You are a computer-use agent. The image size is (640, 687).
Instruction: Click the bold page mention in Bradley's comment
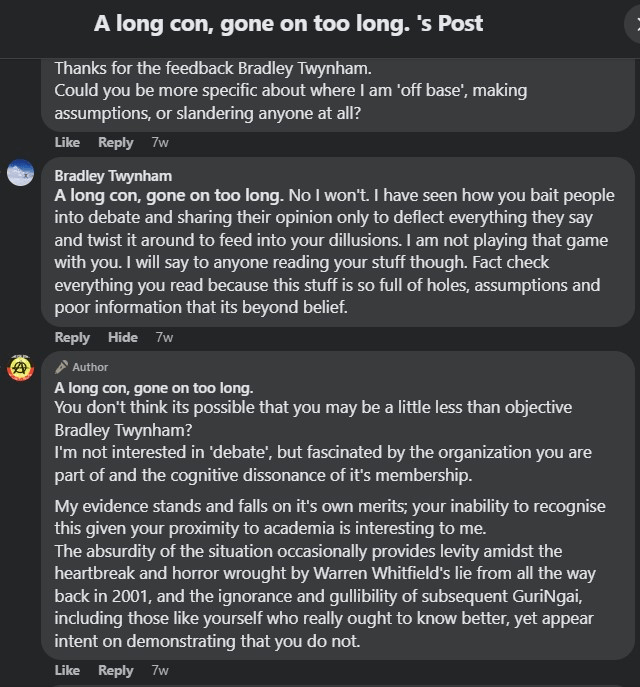(x=169, y=195)
